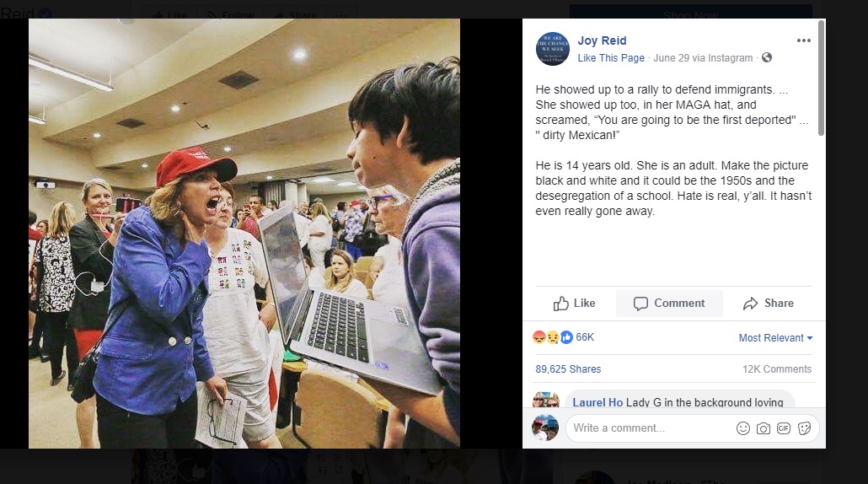
Task: View the angry reaction emoji list
Action: (x=539, y=337)
